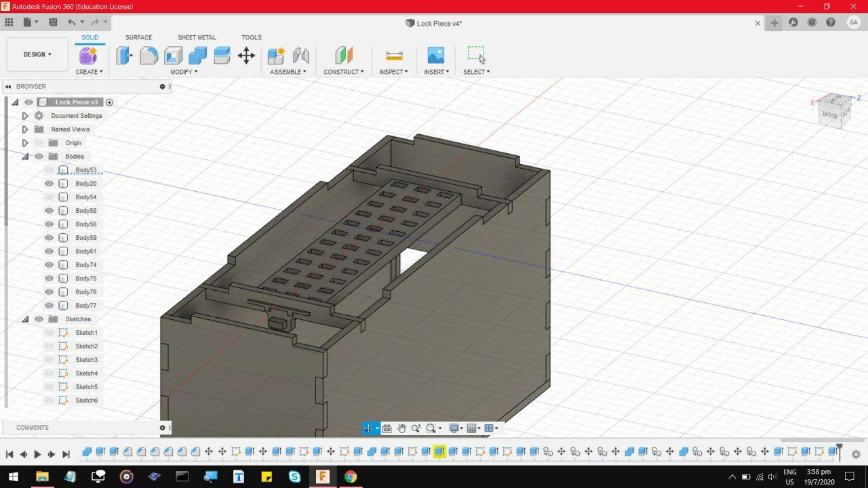The image size is (868, 488).
Task: Toggle visibility of Sketches folder
Action: (x=39, y=319)
